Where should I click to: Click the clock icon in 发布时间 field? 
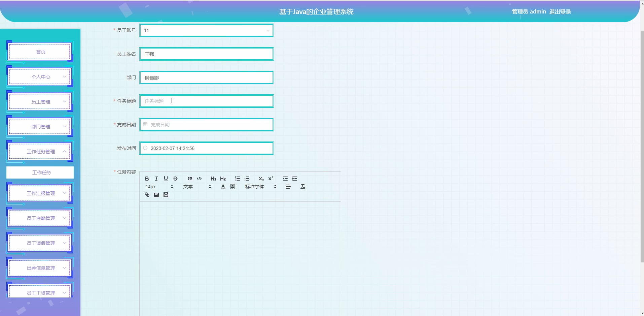point(145,148)
